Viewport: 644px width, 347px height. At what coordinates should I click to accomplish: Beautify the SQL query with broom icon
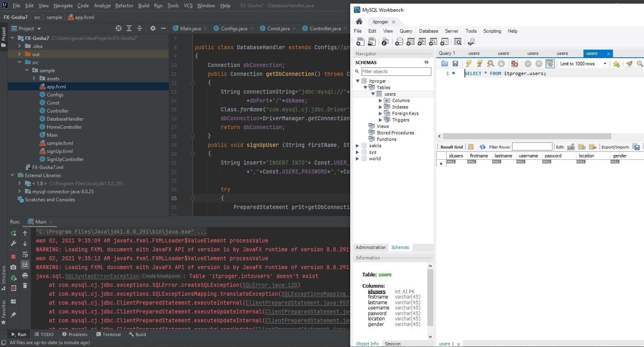tap(629, 63)
